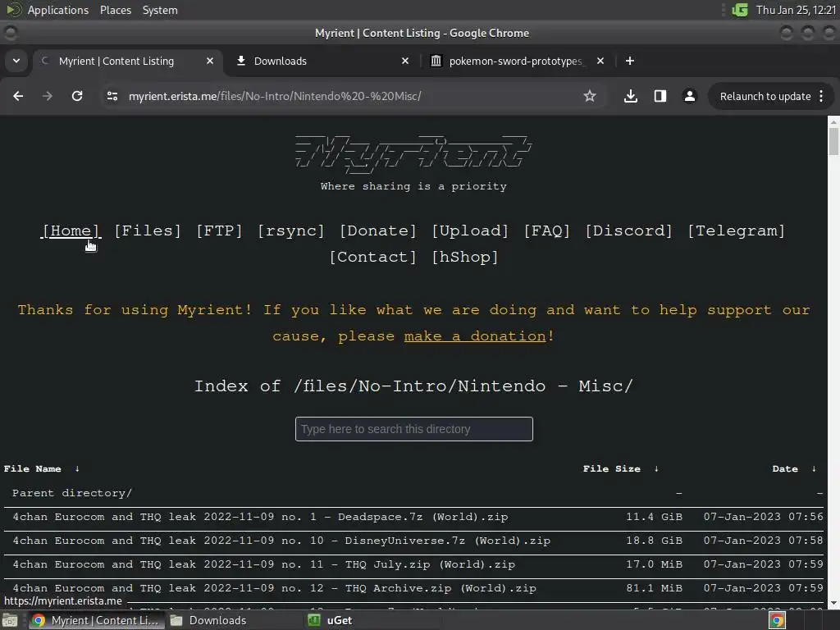840x630 pixels.
Task: Reload the Myrient page
Action: point(77,96)
